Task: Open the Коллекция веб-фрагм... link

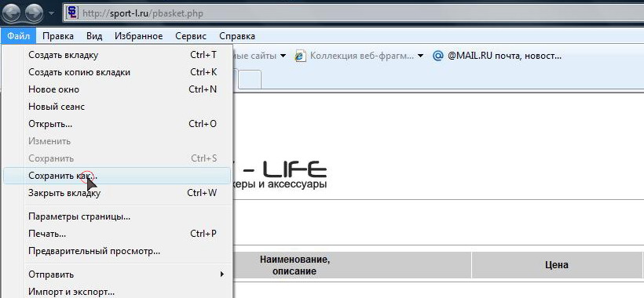Action: 362,56
